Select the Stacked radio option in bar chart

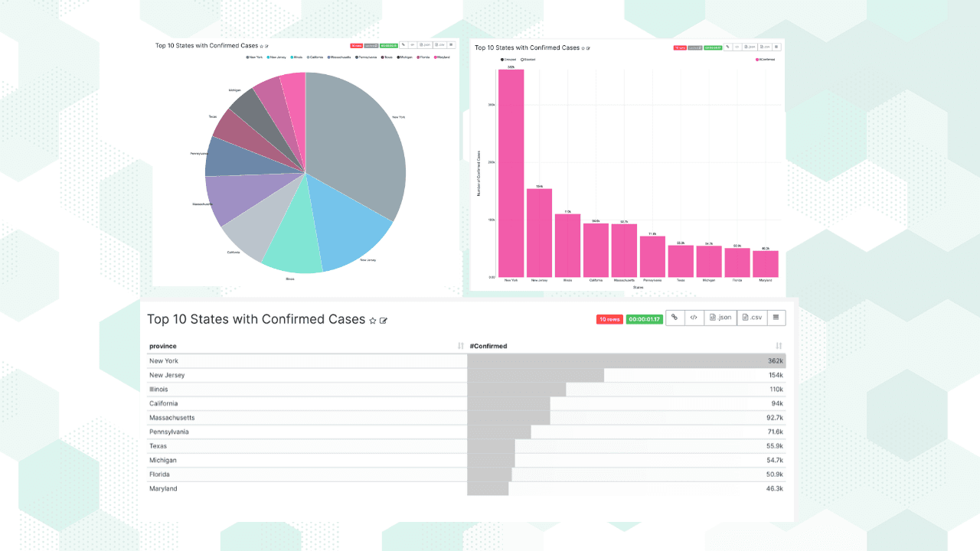(523, 59)
